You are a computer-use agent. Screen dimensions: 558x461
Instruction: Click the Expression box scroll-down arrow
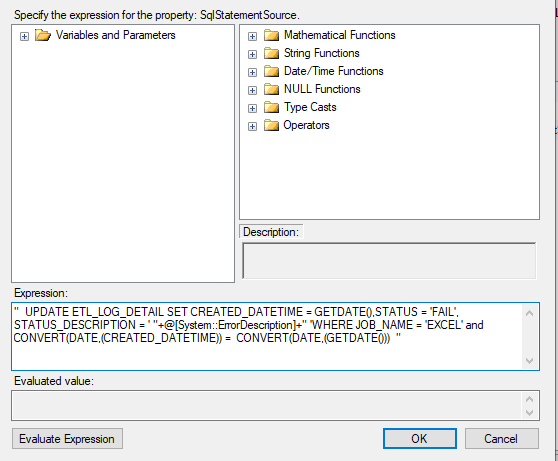530,361
